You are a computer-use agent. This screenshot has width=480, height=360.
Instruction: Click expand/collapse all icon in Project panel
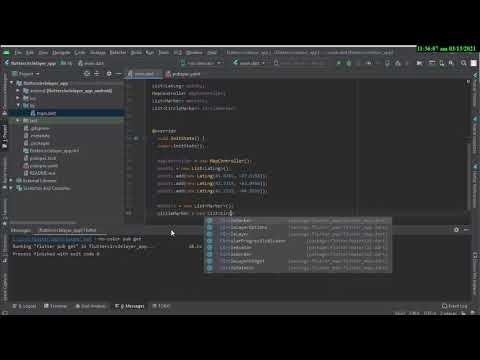click(x=97, y=74)
